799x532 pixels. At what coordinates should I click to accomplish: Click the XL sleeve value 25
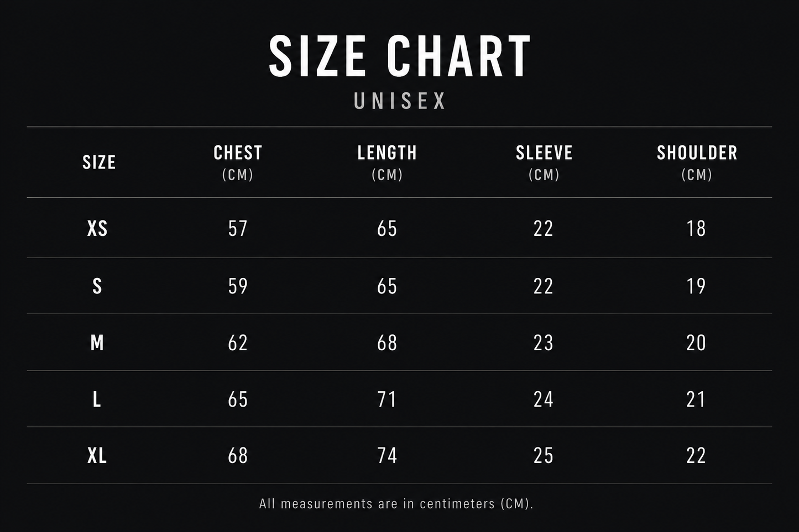click(544, 456)
